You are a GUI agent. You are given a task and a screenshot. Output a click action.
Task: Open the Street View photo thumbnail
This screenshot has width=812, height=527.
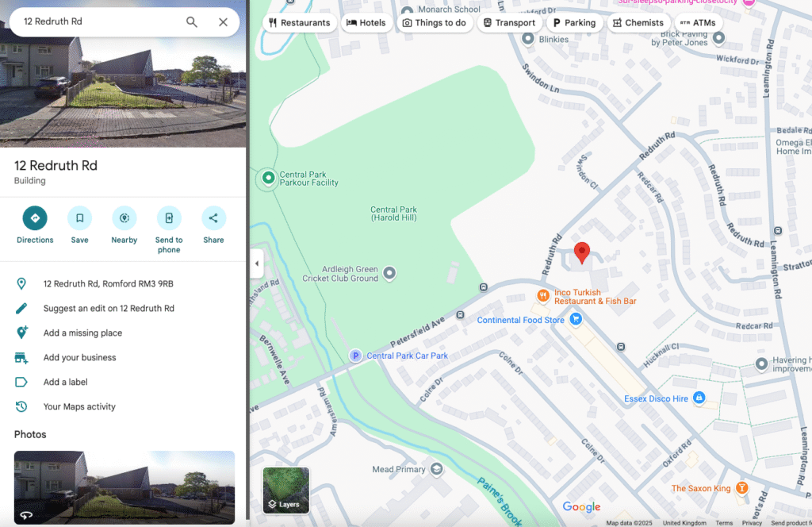pos(124,487)
